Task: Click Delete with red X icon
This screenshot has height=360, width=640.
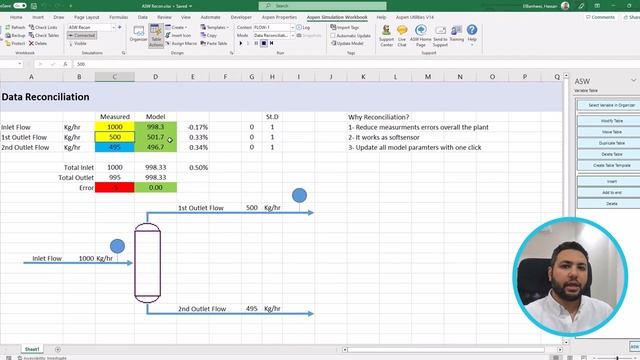Action: pos(38,43)
